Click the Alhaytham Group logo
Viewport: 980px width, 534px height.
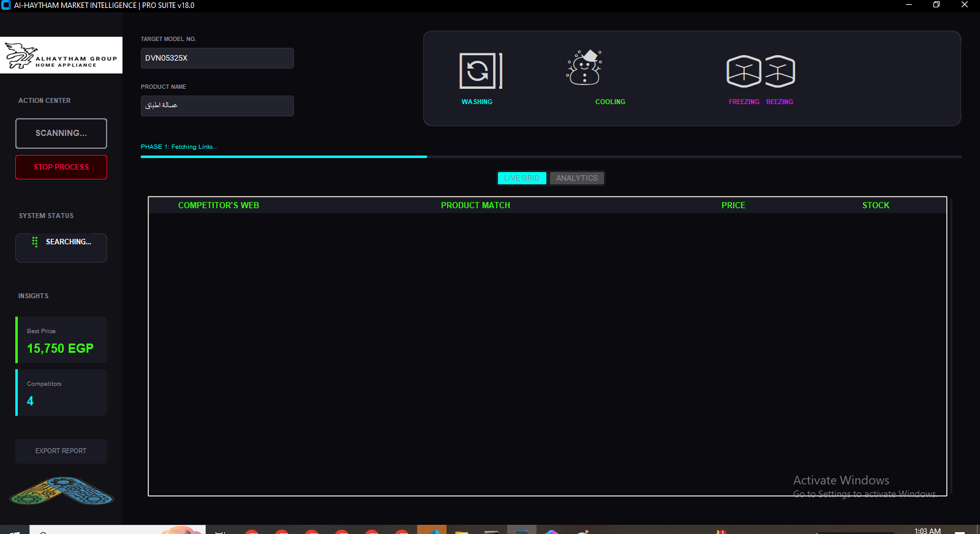click(61, 56)
